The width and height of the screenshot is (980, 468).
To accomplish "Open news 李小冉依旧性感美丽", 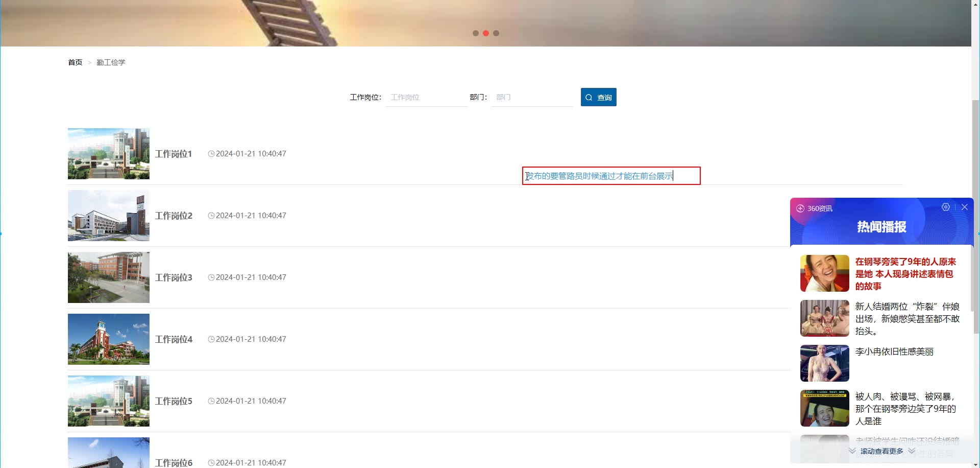I will [894, 352].
